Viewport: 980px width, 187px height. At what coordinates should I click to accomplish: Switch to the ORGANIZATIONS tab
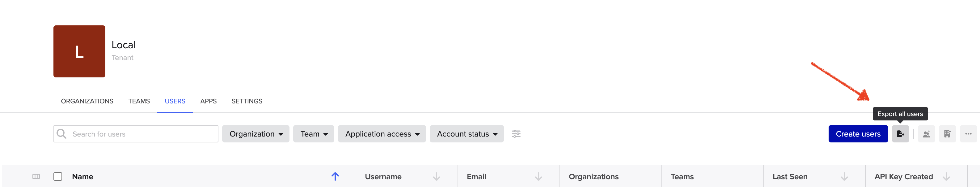click(87, 101)
